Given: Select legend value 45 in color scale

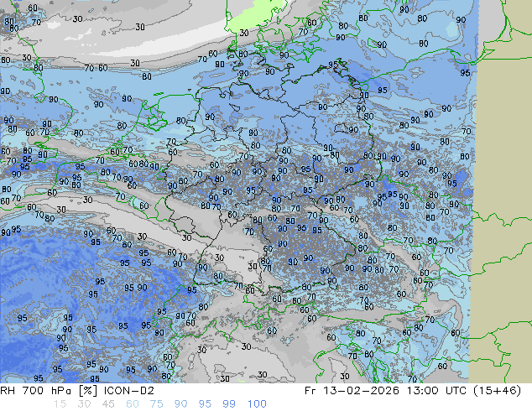Looking at the screenshot, I should click(x=108, y=404).
